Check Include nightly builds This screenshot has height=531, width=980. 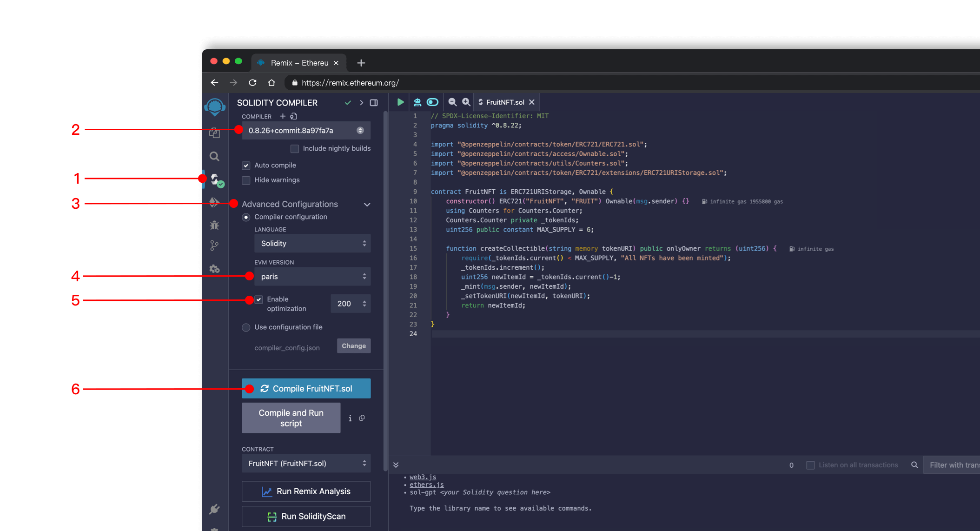[x=295, y=148]
